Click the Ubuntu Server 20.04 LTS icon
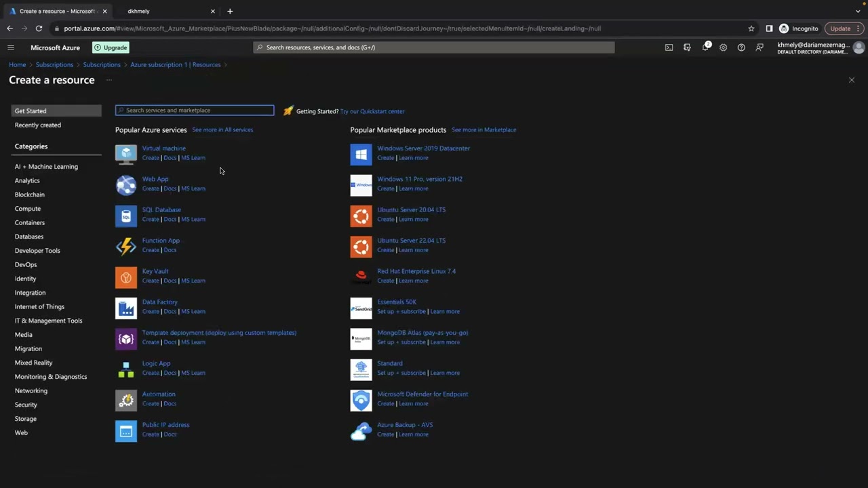This screenshot has width=868, height=488. click(x=361, y=216)
